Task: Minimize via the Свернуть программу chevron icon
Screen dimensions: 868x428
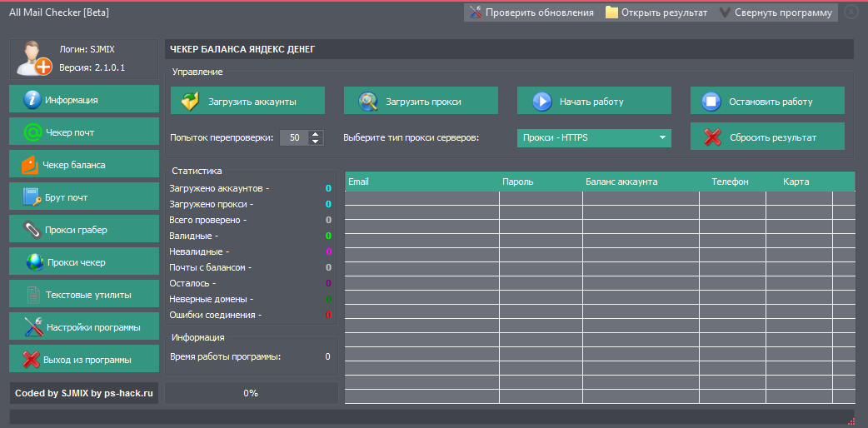Action: click(725, 12)
